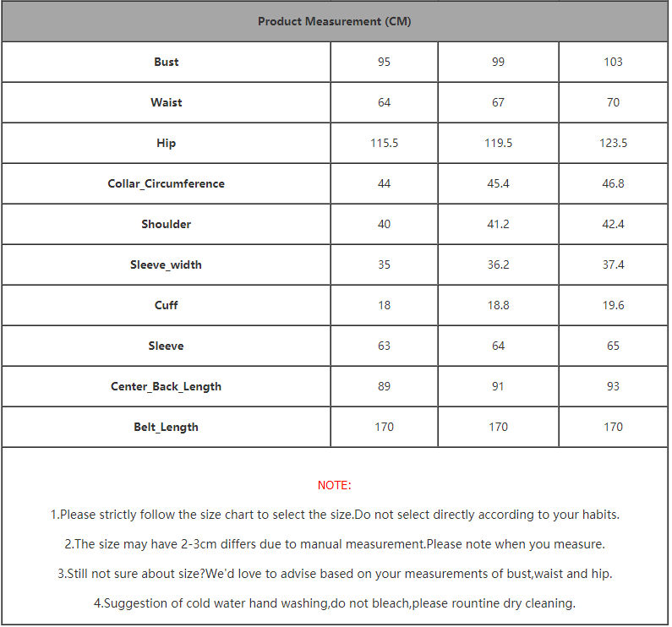Click the Center back length value 89
Viewport: 672px width, 627px height.
tap(385, 386)
